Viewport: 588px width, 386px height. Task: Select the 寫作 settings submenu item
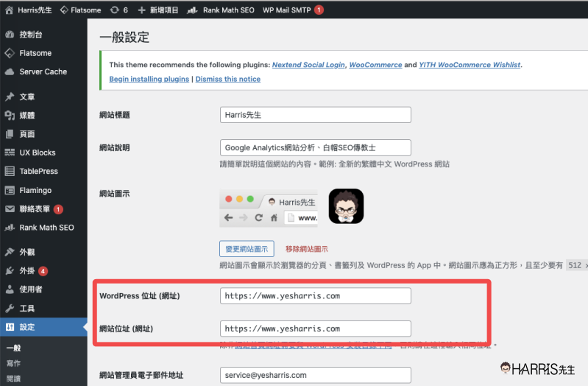[x=13, y=363]
